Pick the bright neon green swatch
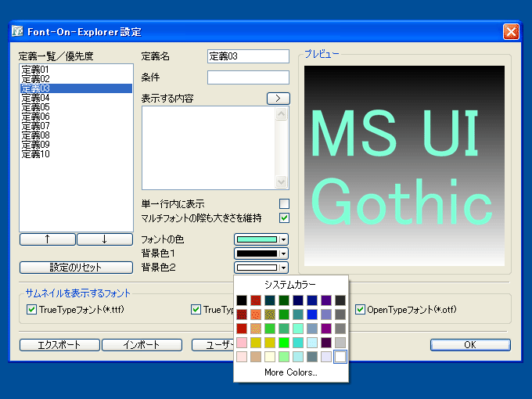532x399 pixels. click(x=284, y=343)
